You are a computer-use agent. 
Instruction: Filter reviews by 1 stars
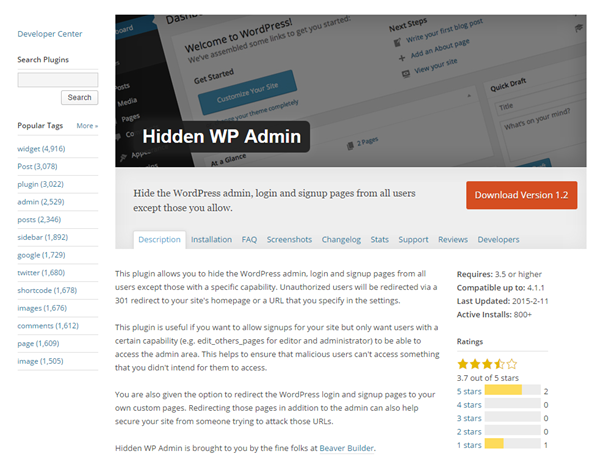click(469, 445)
